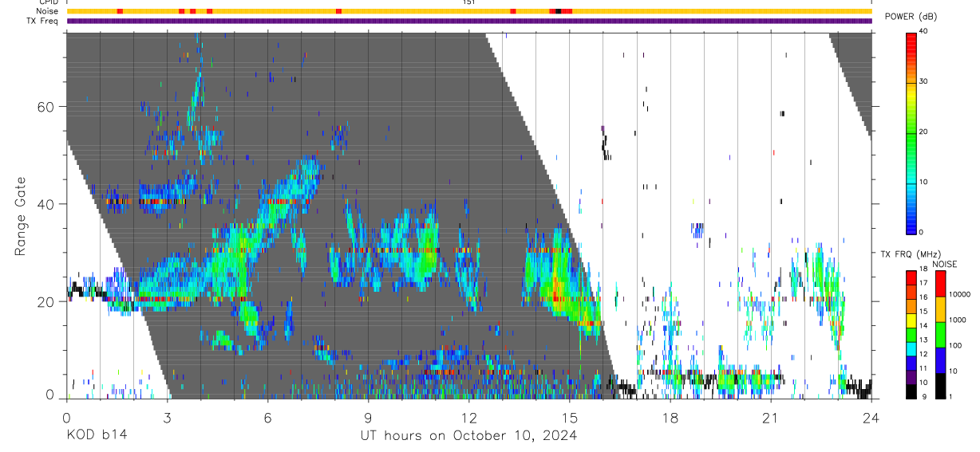Select the yellow Noise strip above the plot
Image resolution: width=980 pixels, height=452 pixels.
coord(469,11)
